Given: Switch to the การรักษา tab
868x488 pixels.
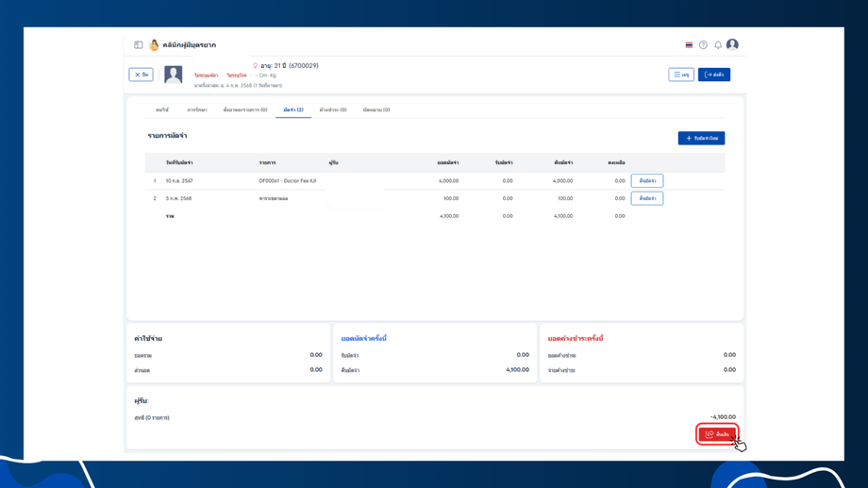Looking at the screenshot, I should [x=197, y=110].
